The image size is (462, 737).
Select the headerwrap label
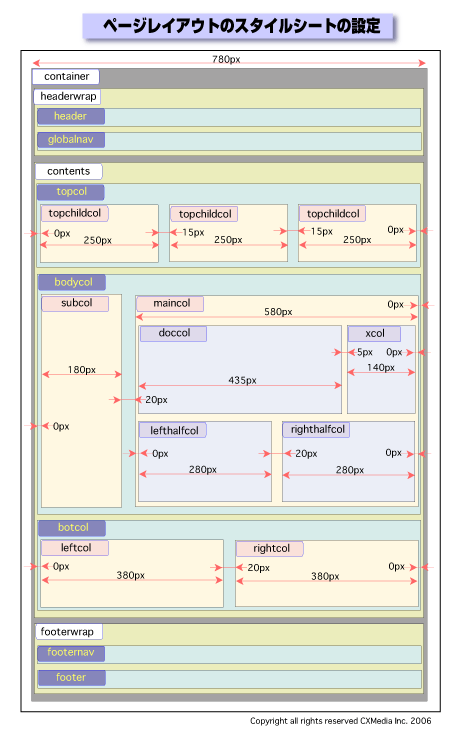(x=68, y=96)
